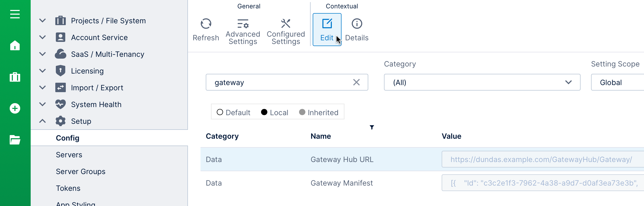Screen dimensions: 644x206
Task: Click the Gateway Hub URL value field
Action: (541, 159)
